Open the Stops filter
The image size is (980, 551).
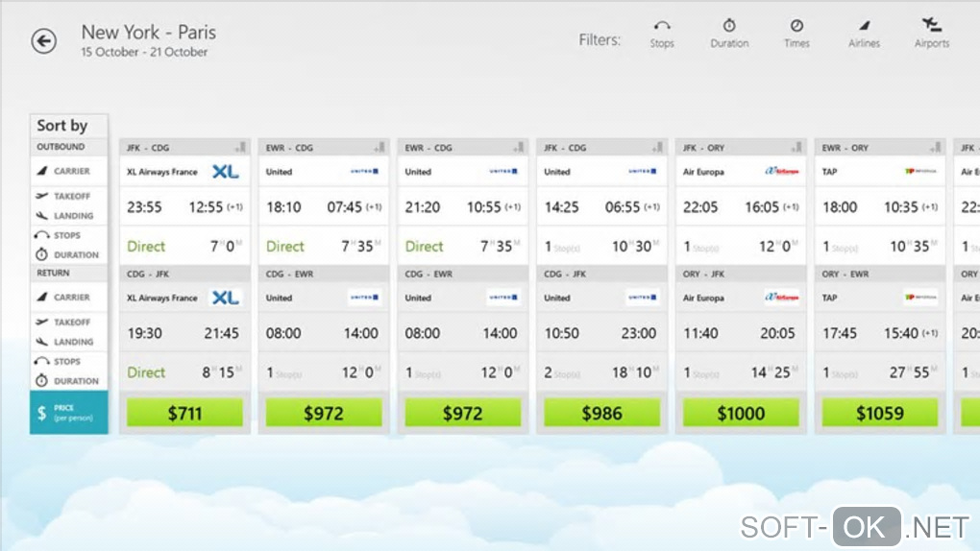tap(662, 34)
